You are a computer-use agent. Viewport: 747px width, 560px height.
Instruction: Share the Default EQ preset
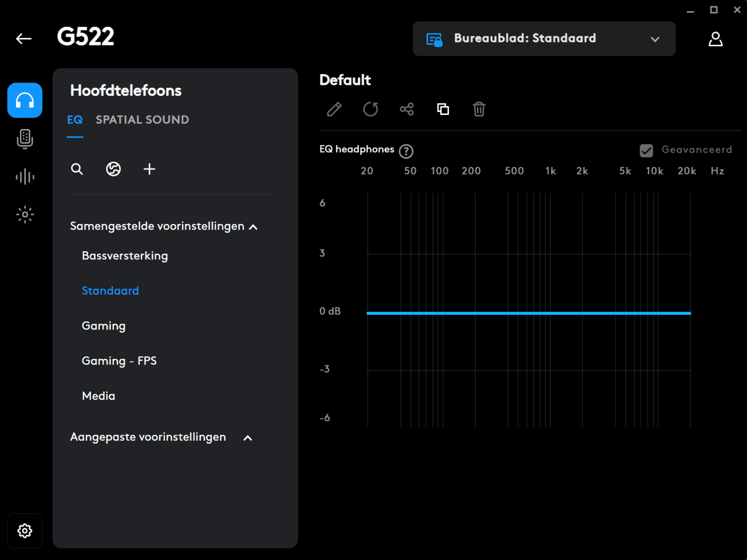pyautogui.click(x=407, y=109)
